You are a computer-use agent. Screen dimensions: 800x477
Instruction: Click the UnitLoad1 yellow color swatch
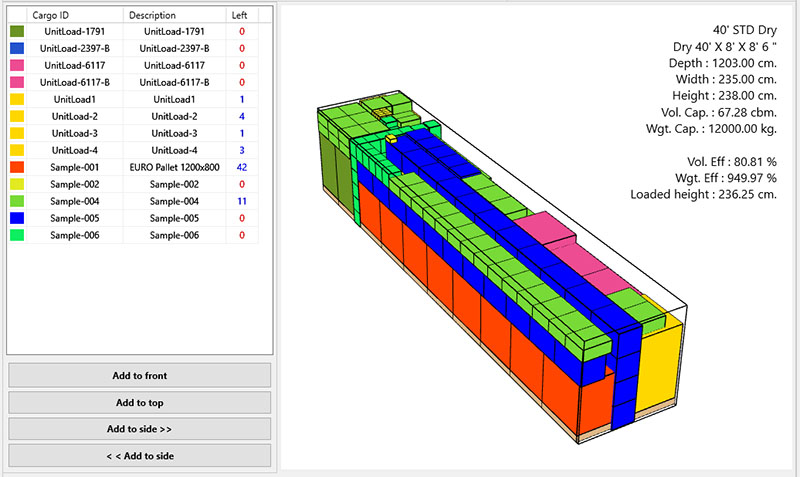click(x=17, y=99)
